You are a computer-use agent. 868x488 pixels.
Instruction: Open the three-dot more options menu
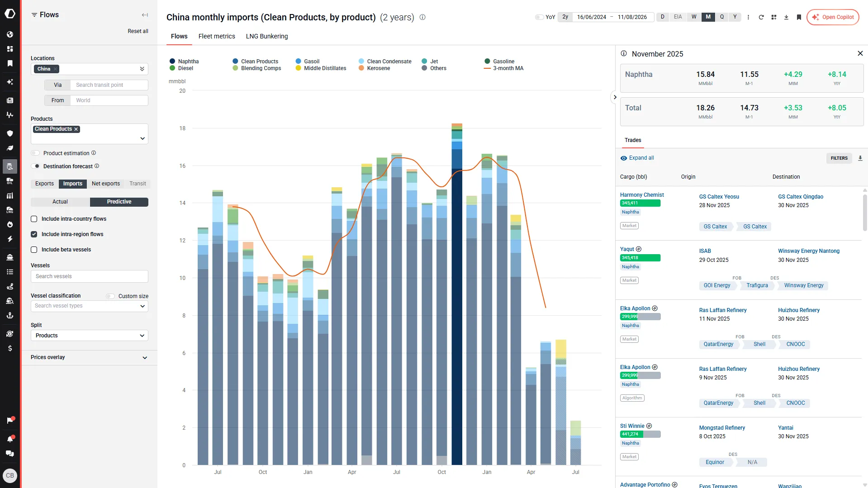[748, 17]
